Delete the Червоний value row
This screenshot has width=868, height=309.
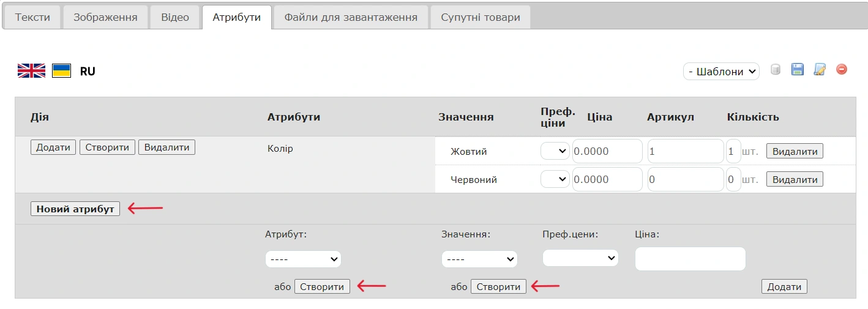pyautogui.click(x=795, y=179)
